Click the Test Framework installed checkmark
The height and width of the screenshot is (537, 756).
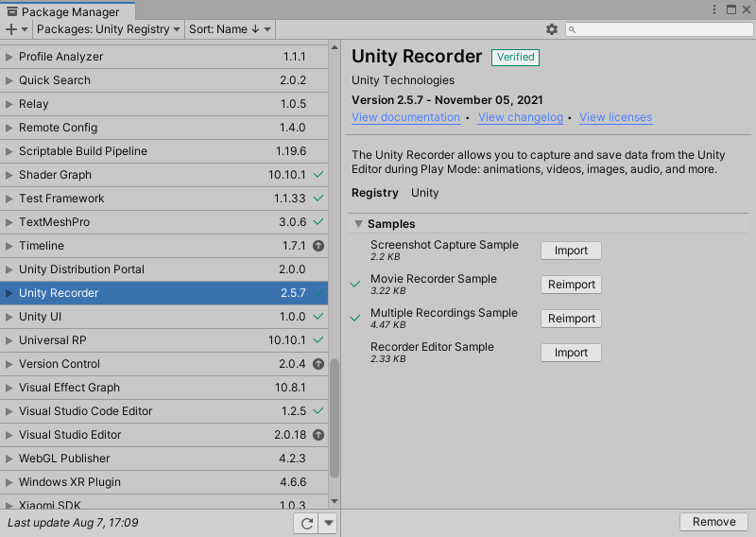coord(318,199)
